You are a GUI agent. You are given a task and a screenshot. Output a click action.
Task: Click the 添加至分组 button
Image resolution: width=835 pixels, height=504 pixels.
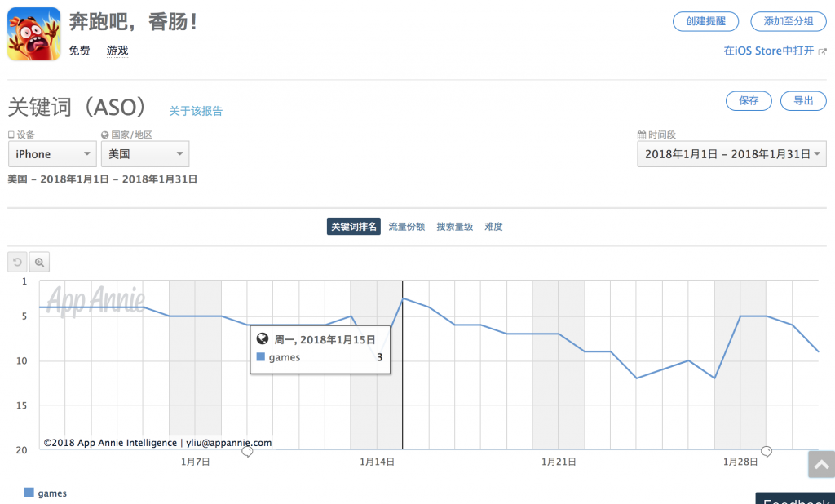tap(783, 21)
